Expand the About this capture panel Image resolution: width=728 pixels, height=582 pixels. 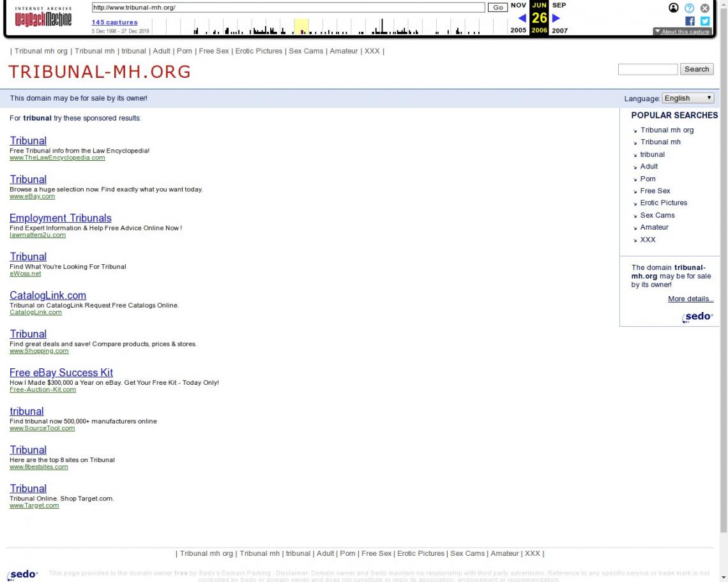(682, 31)
